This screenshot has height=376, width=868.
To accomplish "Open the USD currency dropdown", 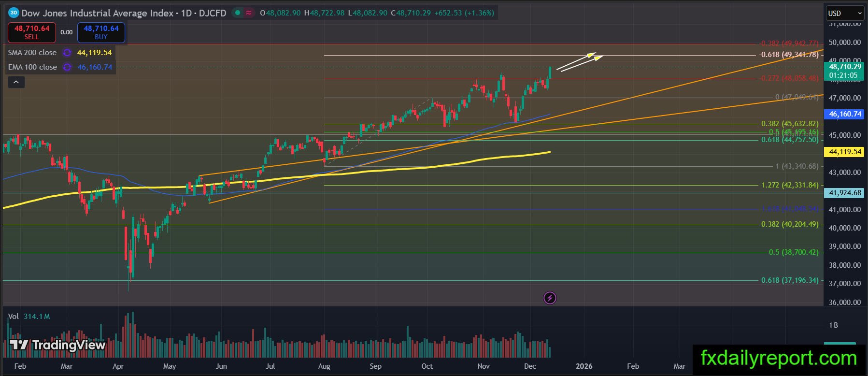I will [x=844, y=13].
